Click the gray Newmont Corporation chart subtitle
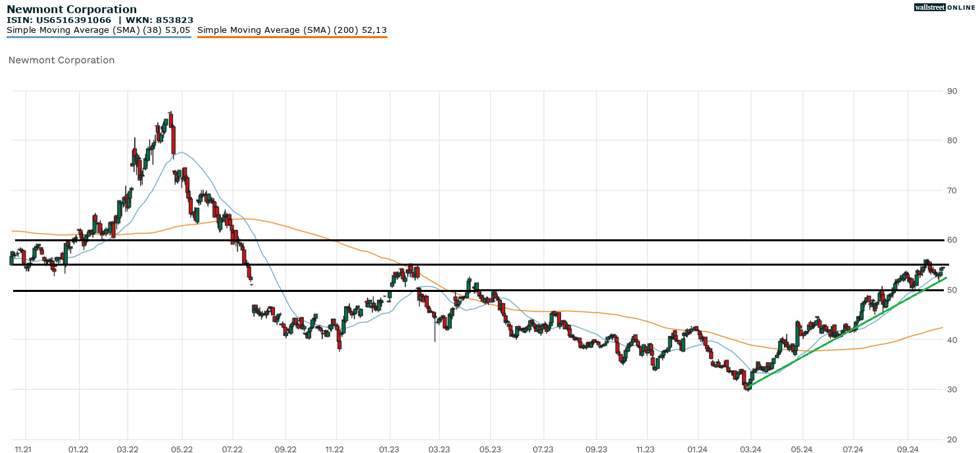 [61, 60]
